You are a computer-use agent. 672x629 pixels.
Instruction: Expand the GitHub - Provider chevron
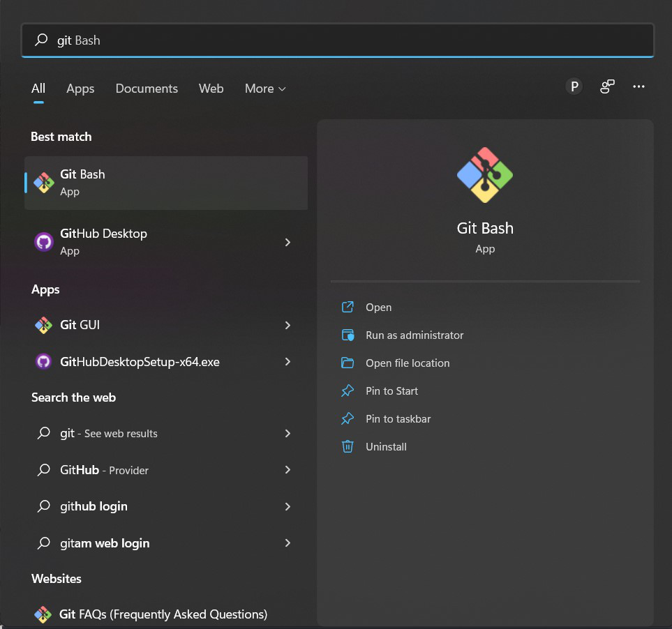[288, 470]
